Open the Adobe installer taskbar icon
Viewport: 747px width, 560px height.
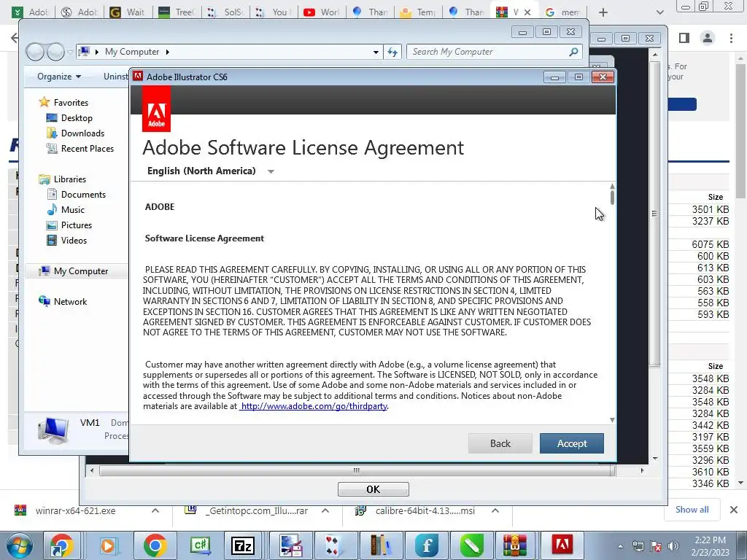pyautogui.click(x=561, y=545)
